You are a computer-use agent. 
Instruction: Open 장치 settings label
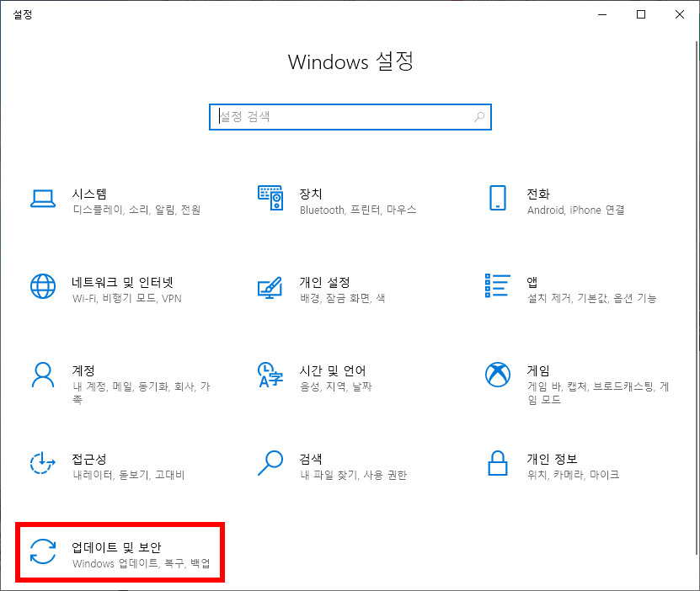[311, 194]
